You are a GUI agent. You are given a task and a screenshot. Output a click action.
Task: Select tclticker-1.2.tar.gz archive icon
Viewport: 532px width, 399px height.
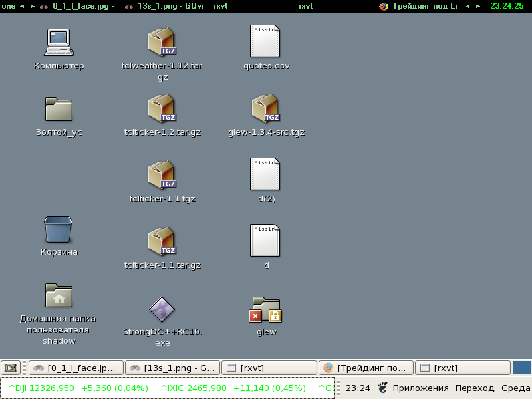(x=162, y=108)
